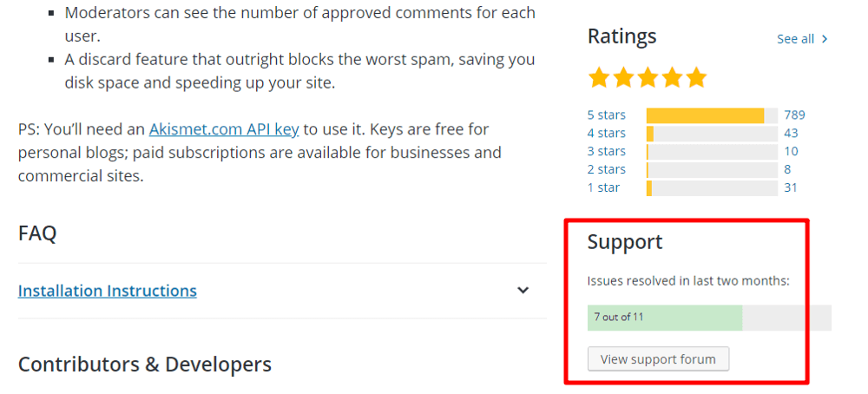
Task: Click the fifth gold rating star
Action: (x=696, y=78)
